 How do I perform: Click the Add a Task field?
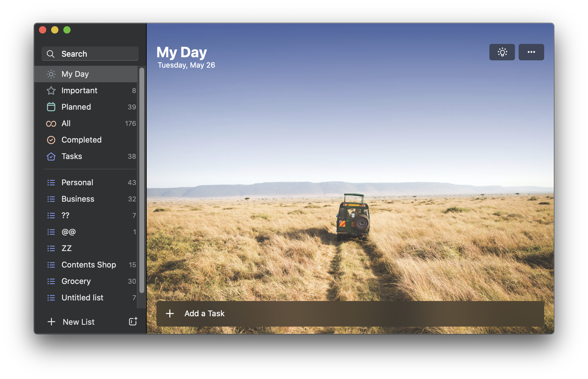pyautogui.click(x=350, y=313)
